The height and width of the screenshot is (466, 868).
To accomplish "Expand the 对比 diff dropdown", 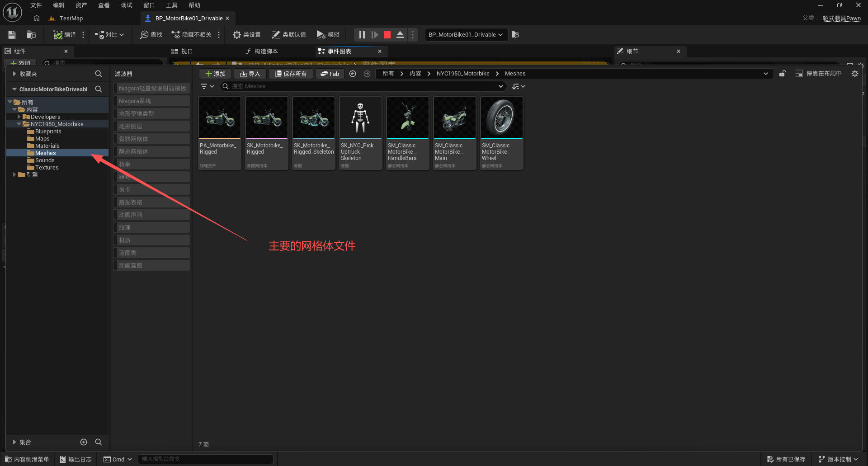I will click(109, 35).
